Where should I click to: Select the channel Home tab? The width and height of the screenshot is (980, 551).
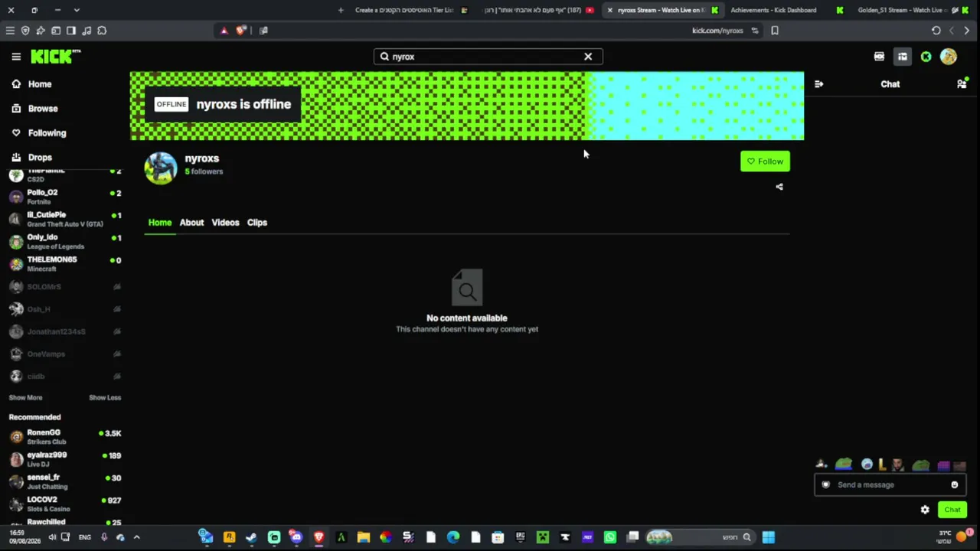160,223
